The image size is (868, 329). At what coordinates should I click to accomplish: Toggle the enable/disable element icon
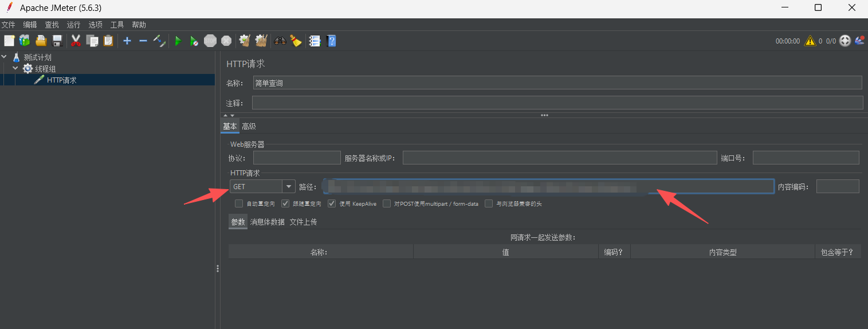tap(159, 41)
